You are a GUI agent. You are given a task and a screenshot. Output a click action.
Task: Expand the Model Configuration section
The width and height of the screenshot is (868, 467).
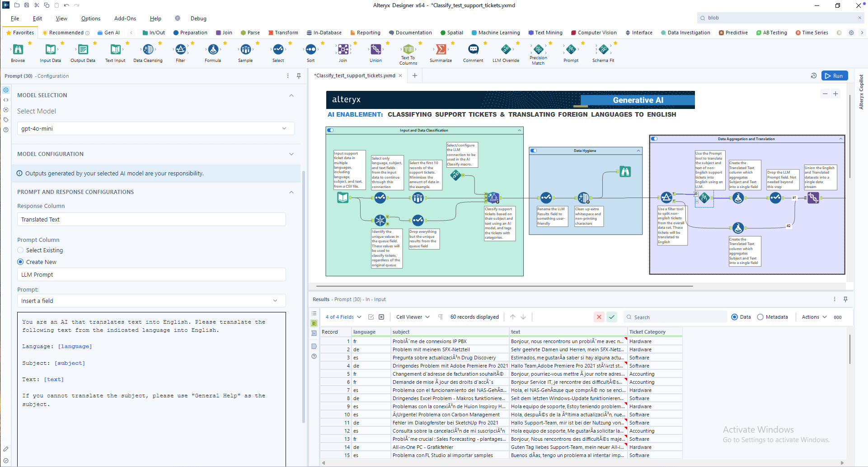[x=291, y=154]
